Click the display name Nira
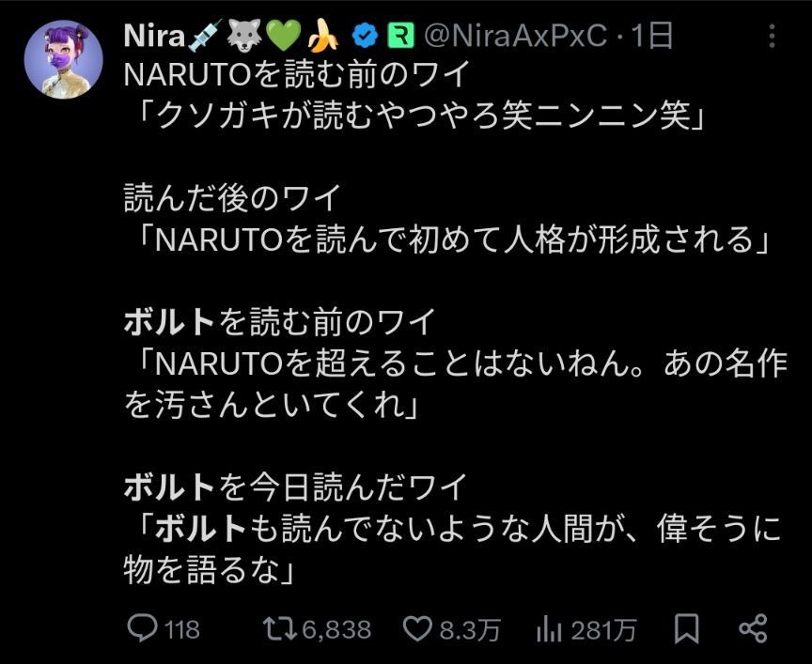Viewport: 812px width, 664px height. 154,37
